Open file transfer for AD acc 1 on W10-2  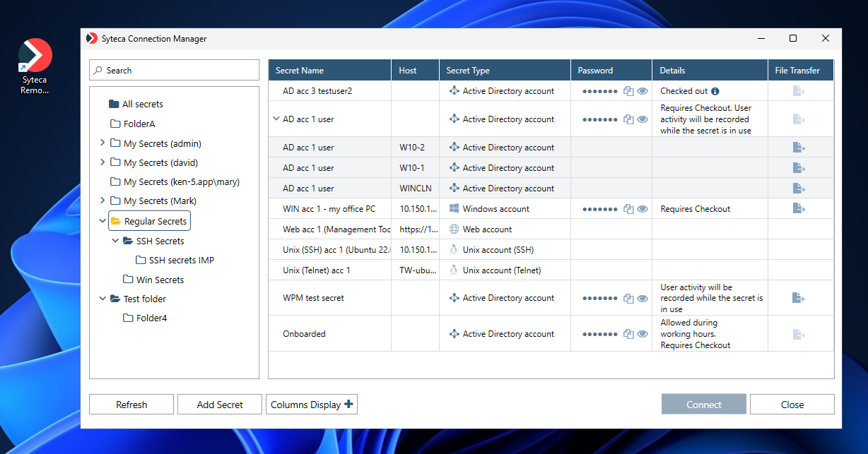798,147
